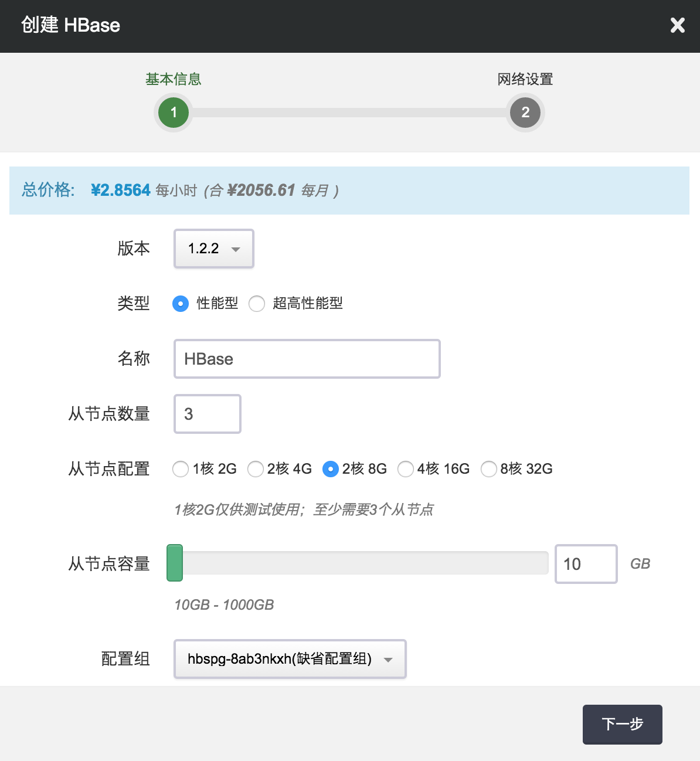Select the 超高性能型 type radio button

click(x=257, y=304)
